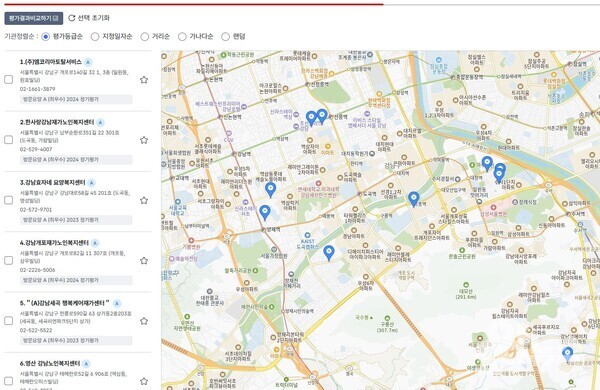Click A badge beside 영산 강남노인복지센터
Viewport: 600px width, 390px height.
86,364
